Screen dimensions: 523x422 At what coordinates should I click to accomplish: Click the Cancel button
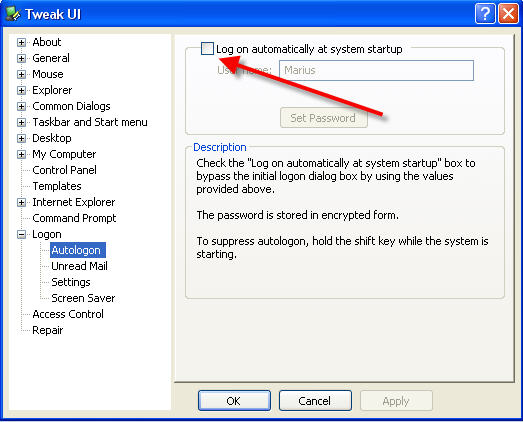pyautogui.click(x=315, y=401)
